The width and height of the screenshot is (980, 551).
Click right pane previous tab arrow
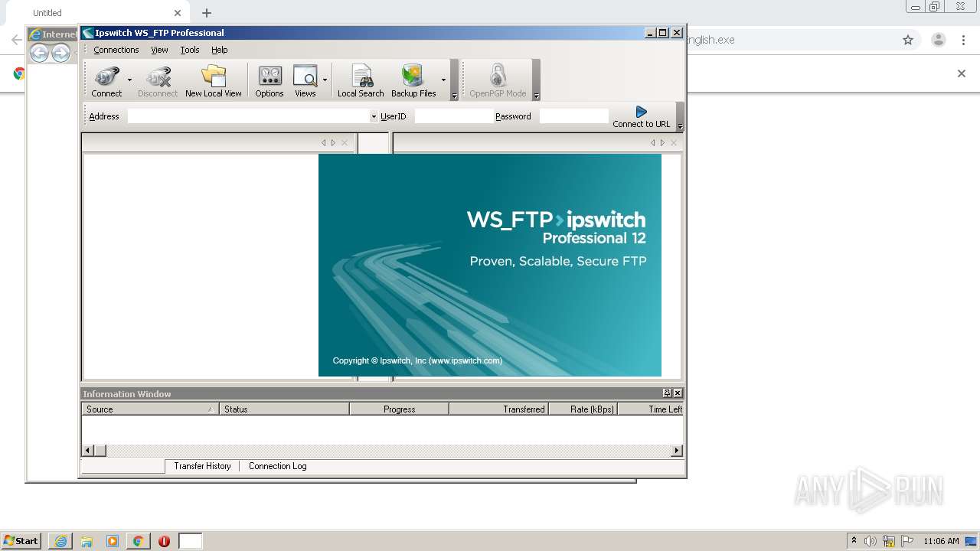652,143
